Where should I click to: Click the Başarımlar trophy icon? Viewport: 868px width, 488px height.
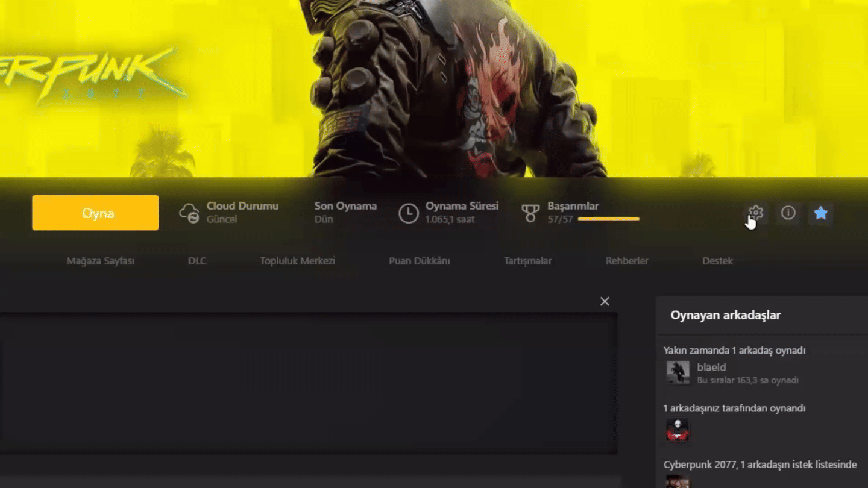[x=530, y=213]
